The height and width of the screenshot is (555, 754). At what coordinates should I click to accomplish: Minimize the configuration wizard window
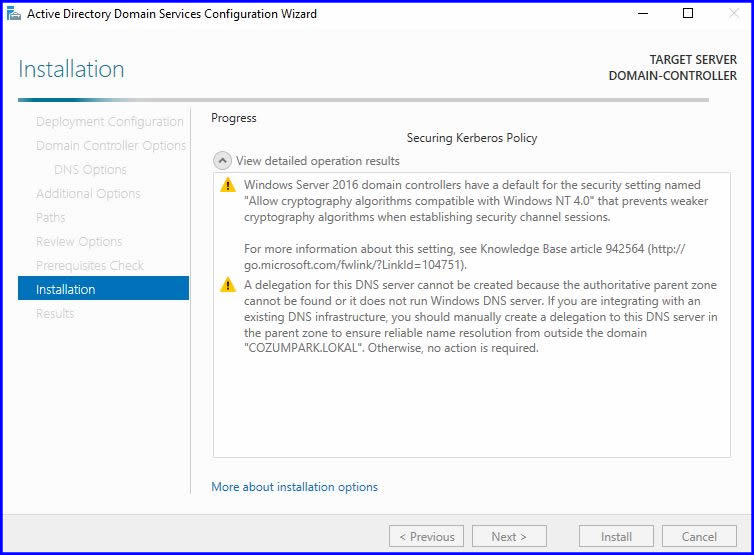click(642, 14)
